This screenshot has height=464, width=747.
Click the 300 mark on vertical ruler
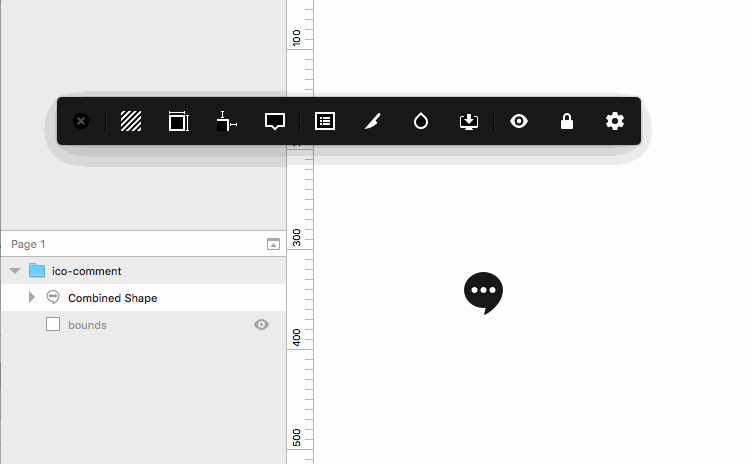tap(296, 237)
